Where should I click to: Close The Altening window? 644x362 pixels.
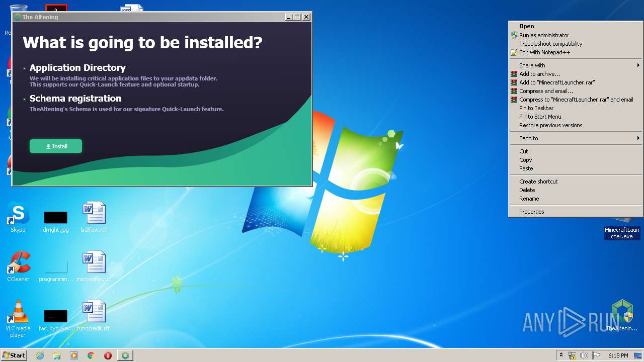point(306,17)
